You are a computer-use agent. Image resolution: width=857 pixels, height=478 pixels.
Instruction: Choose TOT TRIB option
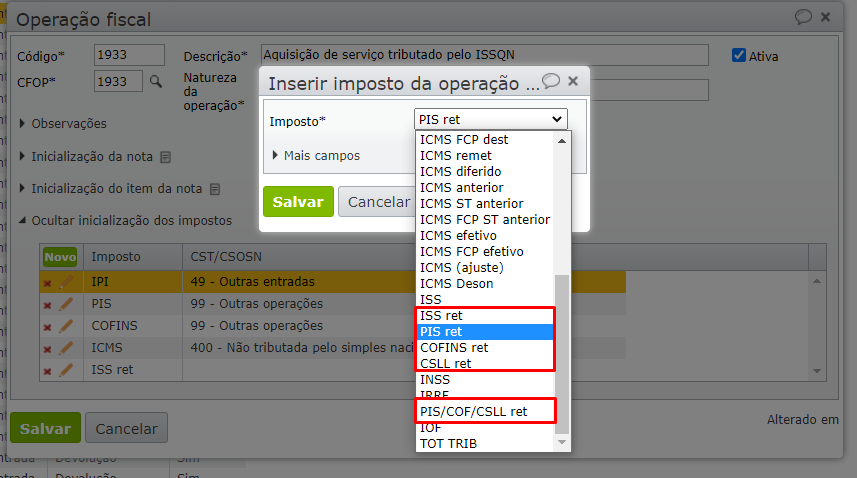pyautogui.click(x=485, y=444)
